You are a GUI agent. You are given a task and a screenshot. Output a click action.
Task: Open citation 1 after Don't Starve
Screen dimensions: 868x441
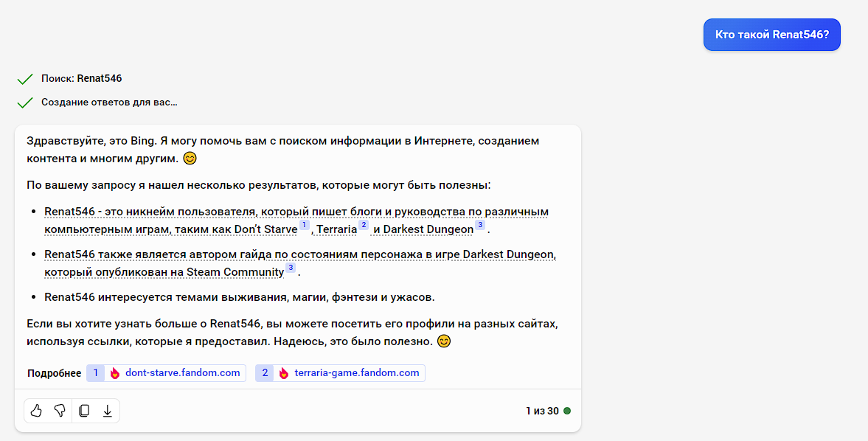pyautogui.click(x=304, y=226)
